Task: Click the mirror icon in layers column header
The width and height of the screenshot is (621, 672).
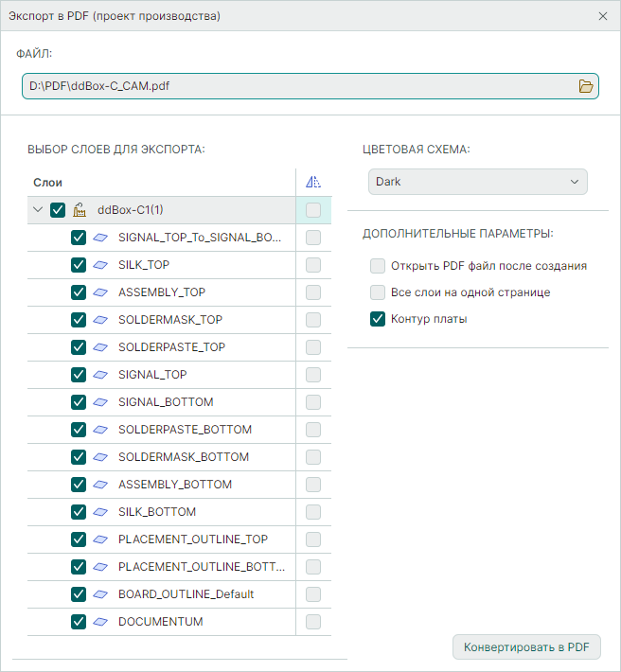Action: click(313, 183)
